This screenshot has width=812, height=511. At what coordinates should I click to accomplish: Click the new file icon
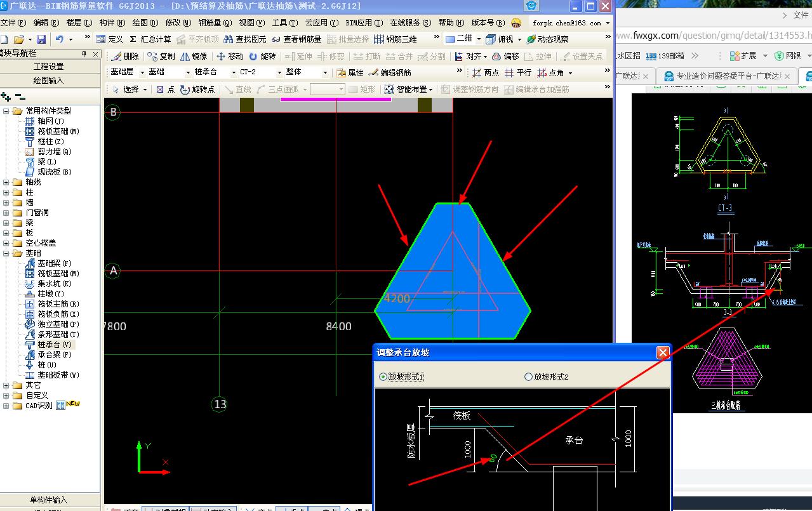click(x=4, y=39)
